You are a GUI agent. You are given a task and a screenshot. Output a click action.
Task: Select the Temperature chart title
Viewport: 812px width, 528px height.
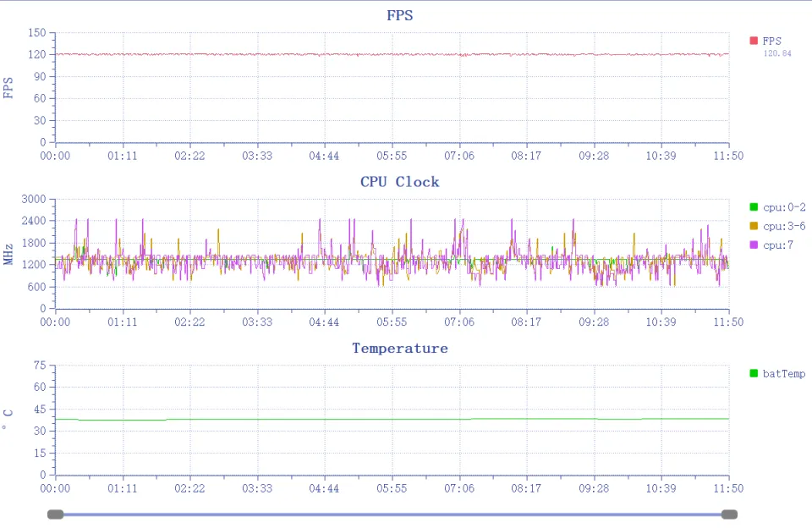pos(400,348)
